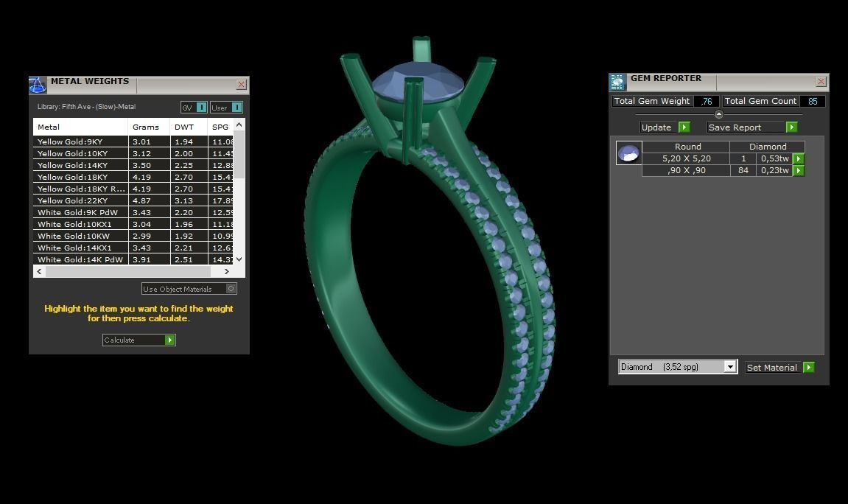Click the green arrow next to Calculate

tap(169, 340)
